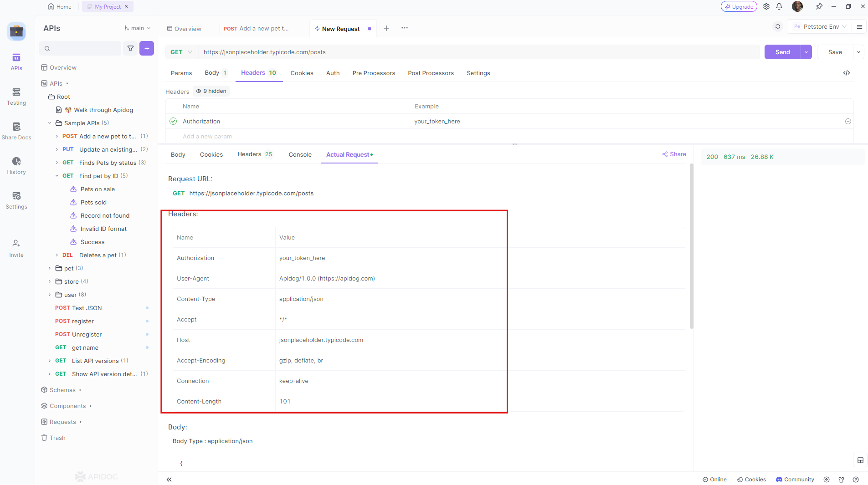
Task: Open the POST Test JSON request
Action: pyautogui.click(x=78, y=308)
